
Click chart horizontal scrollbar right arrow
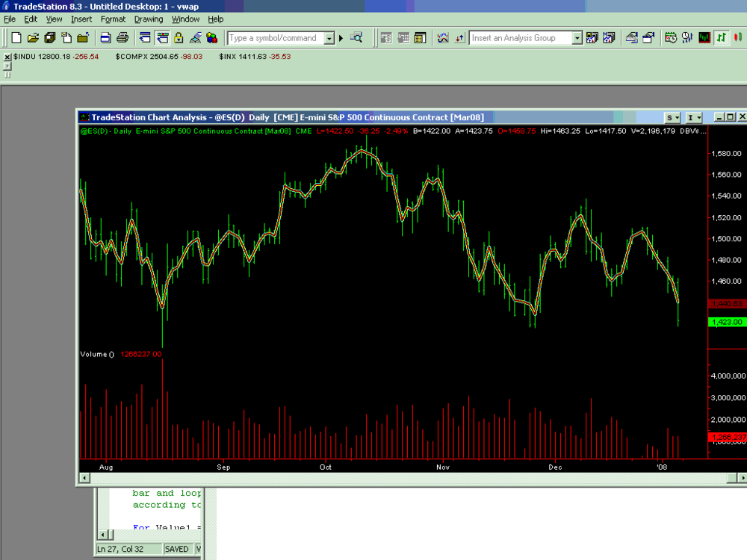pyautogui.click(x=742, y=478)
